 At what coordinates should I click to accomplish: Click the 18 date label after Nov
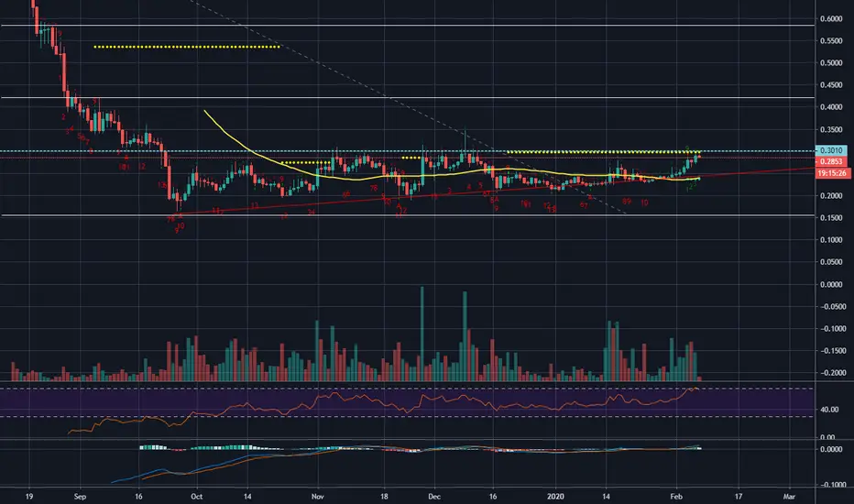point(384,497)
